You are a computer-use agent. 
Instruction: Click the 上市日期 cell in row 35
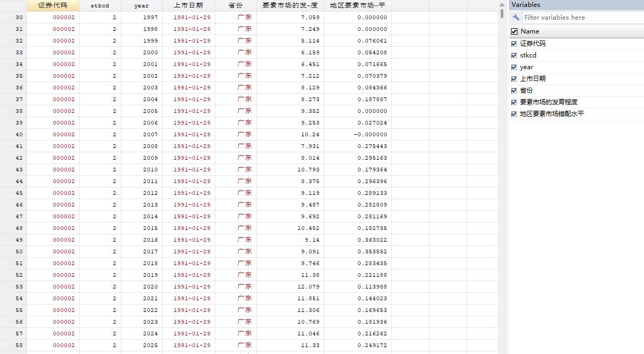tap(189, 76)
